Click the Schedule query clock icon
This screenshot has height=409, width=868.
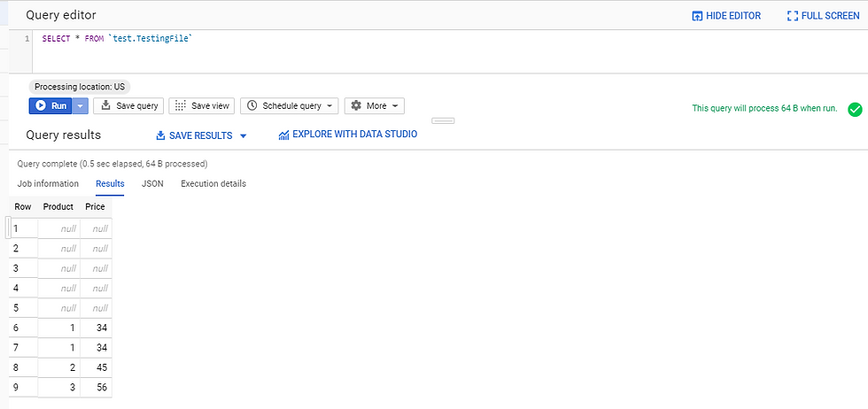point(252,105)
